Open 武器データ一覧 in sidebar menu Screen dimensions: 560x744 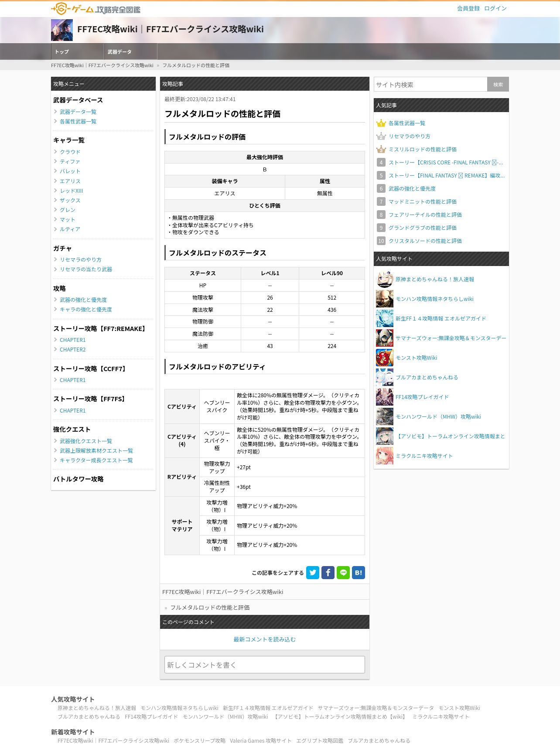pyautogui.click(x=78, y=112)
